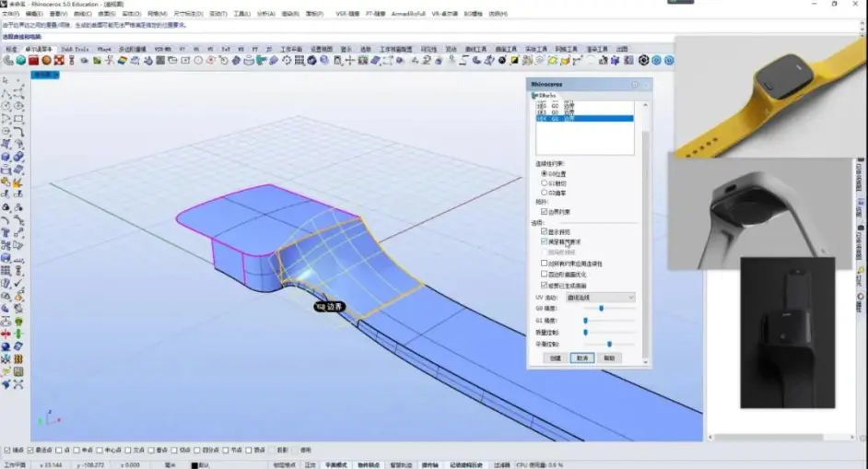The height and width of the screenshot is (469, 868).
Task: Toggle 记录建构历史 in the status bar
Action: 466,465
